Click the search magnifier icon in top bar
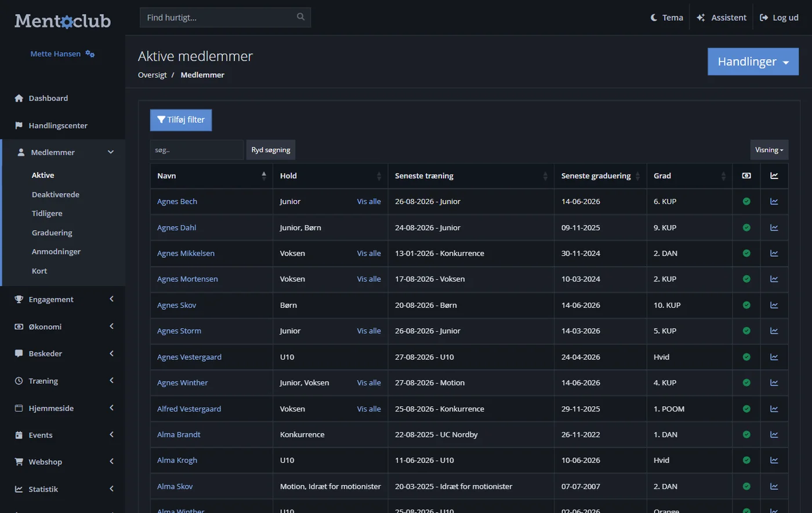The width and height of the screenshot is (812, 513). pos(300,17)
